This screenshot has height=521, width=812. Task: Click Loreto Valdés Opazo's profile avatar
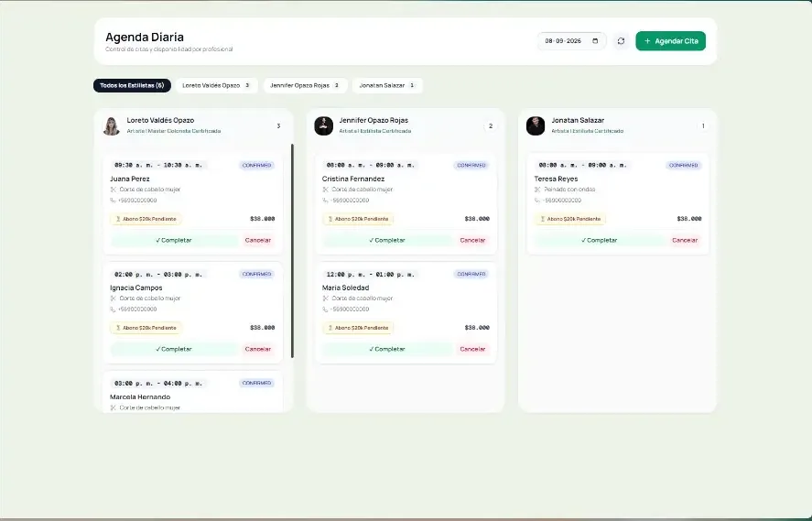112,125
